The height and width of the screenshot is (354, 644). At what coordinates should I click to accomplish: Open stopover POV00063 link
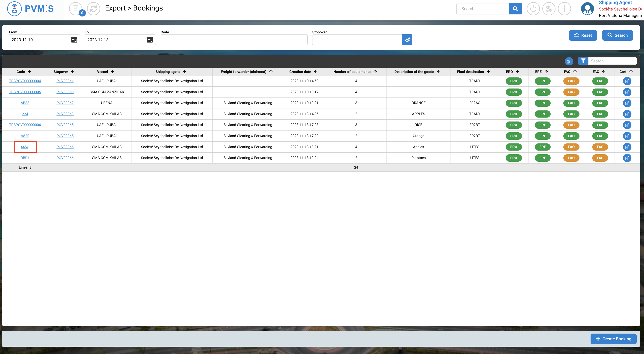point(65,114)
